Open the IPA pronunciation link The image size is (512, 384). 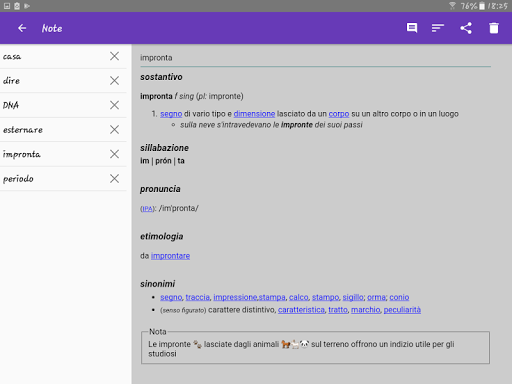click(147, 209)
